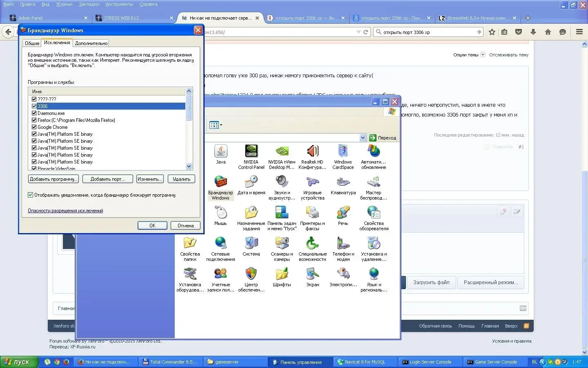Open Firefox downloads arrow icon
Screen dimensions: 588x368
533,32
